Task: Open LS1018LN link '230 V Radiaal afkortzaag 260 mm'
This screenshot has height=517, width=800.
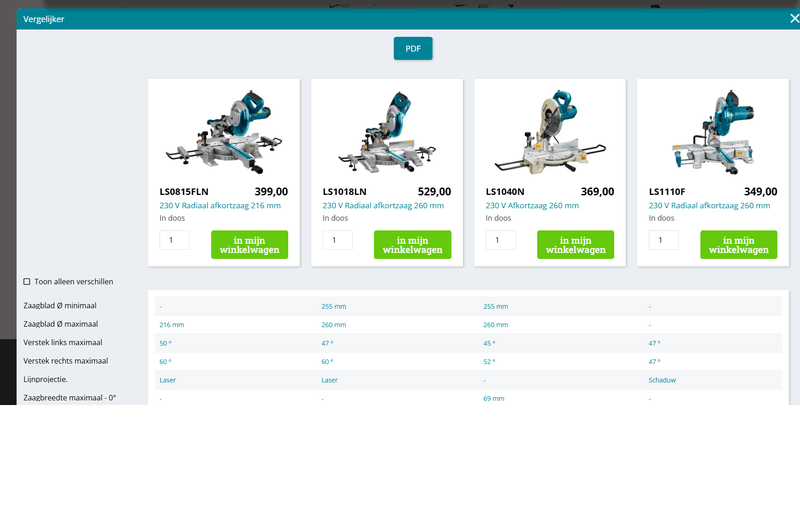Action: click(383, 206)
